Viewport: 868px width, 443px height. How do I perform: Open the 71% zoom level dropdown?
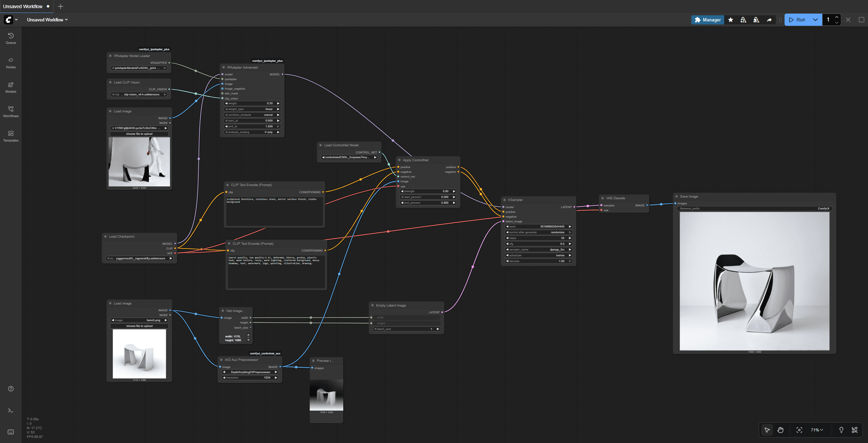click(817, 430)
